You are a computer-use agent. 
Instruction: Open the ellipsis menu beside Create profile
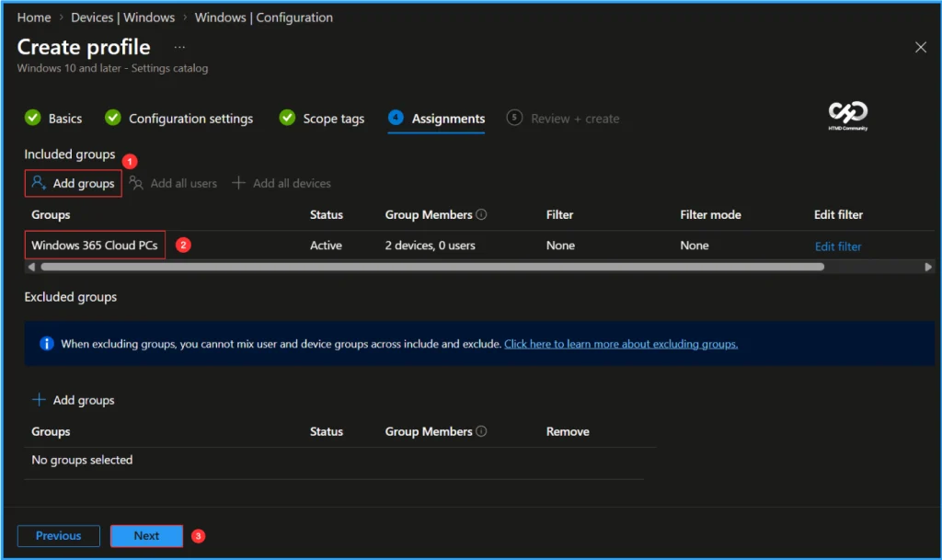(x=179, y=47)
